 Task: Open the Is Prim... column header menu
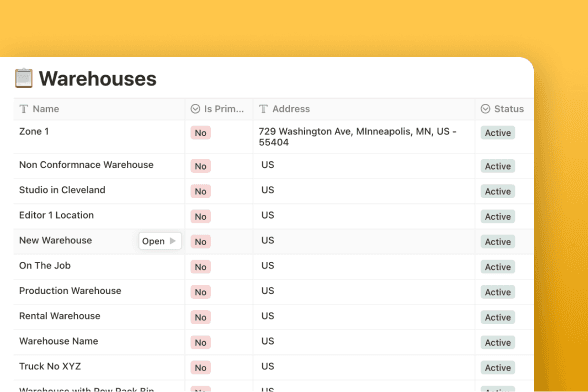[219, 109]
